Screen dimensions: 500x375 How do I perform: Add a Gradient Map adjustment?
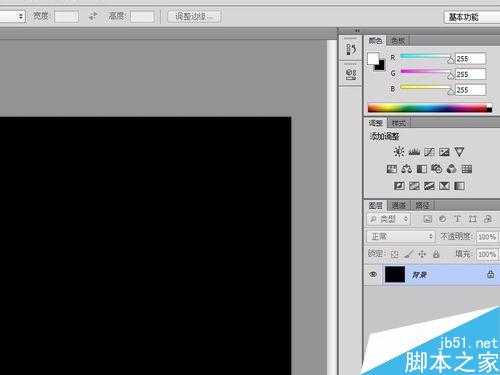(x=459, y=186)
